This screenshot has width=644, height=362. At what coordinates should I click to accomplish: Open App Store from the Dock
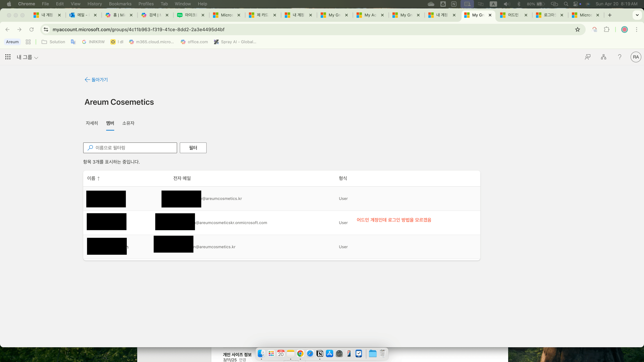[x=330, y=353]
